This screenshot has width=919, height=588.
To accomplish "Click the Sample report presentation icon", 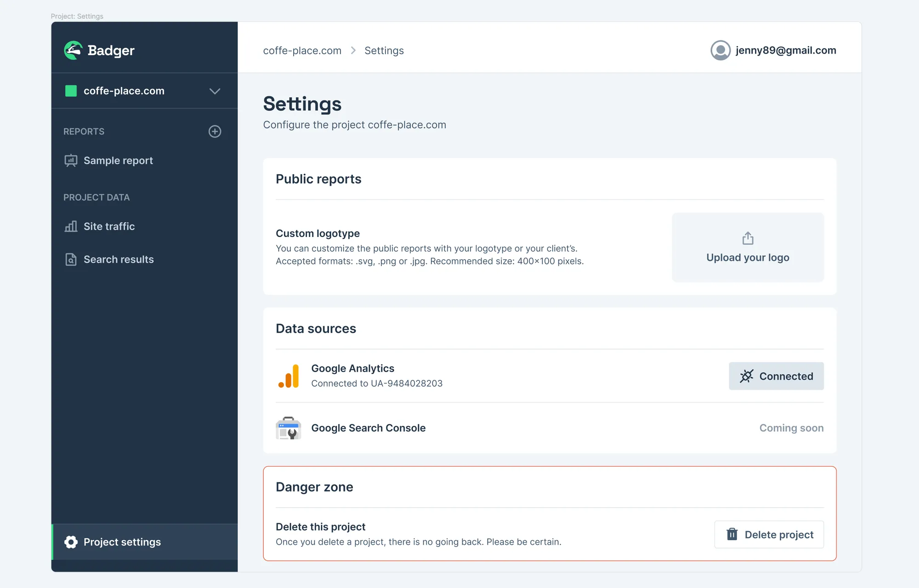I will click(71, 160).
